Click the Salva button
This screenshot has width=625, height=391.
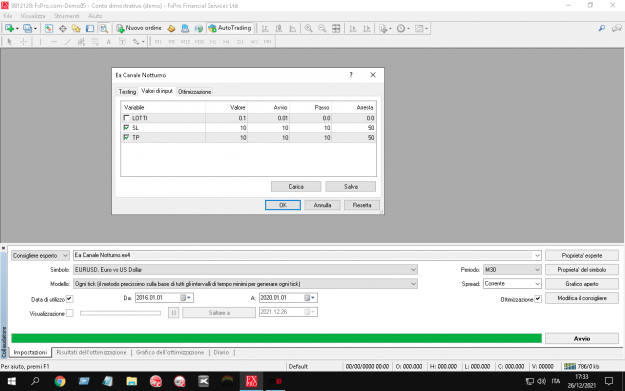351,187
